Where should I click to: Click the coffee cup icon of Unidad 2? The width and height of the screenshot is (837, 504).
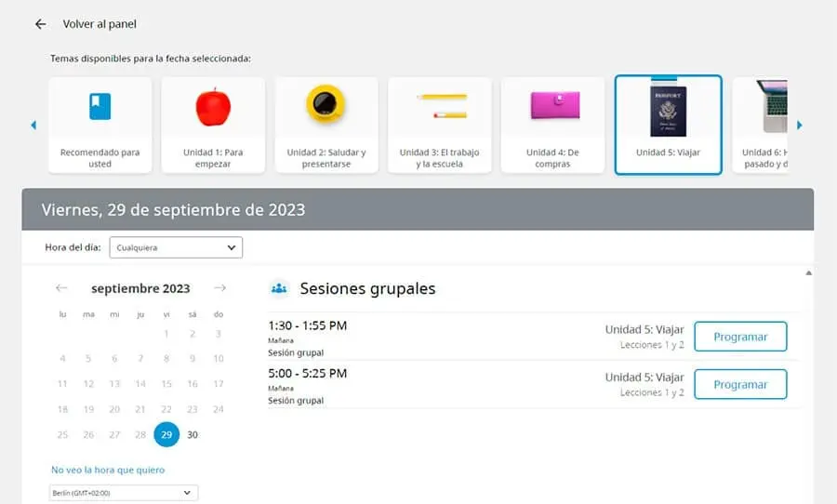325,103
